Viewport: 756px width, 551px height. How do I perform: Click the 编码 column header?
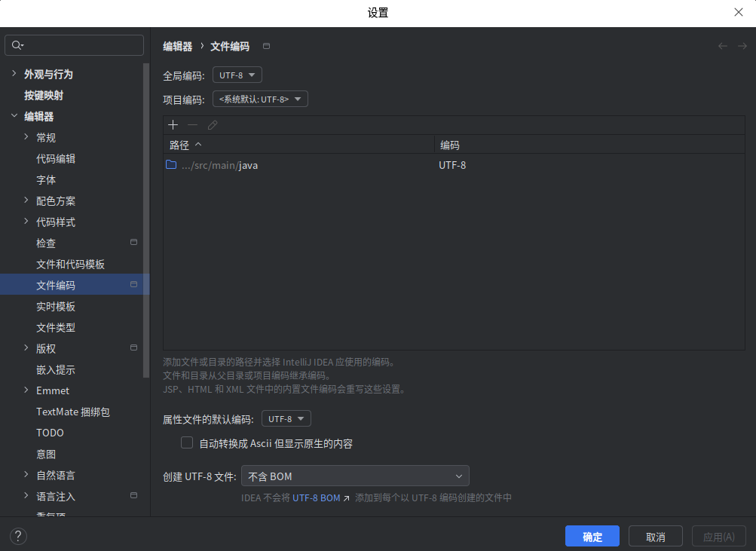589,145
